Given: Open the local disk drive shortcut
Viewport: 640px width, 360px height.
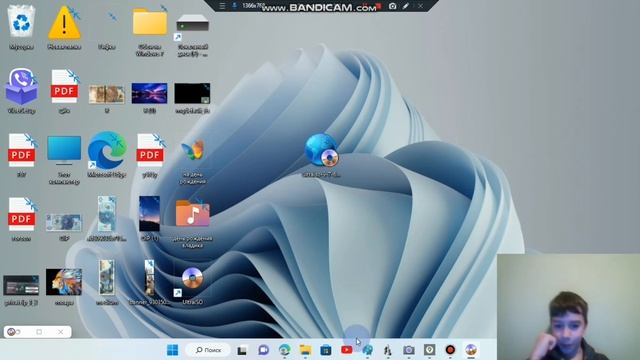Looking at the screenshot, I should click(193, 24).
